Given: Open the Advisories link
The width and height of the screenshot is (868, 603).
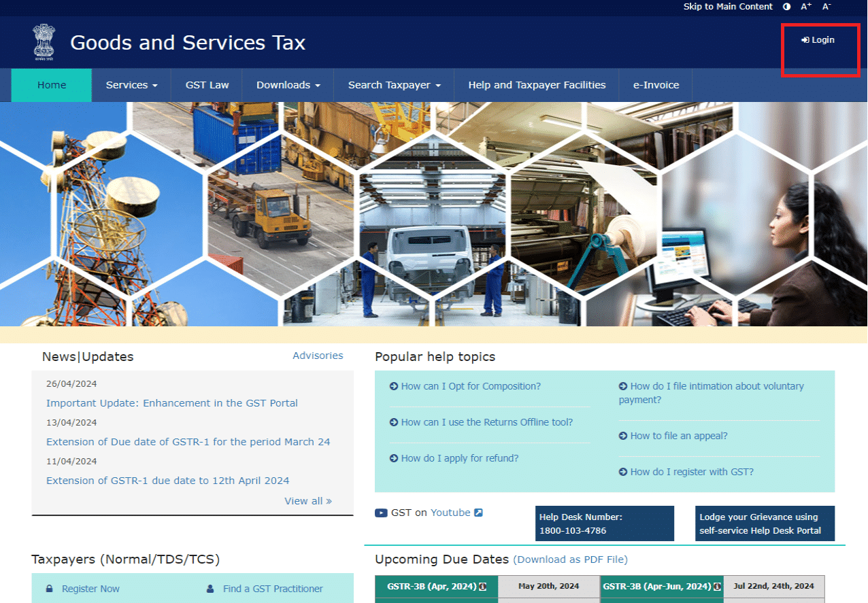Looking at the screenshot, I should (318, 356).
